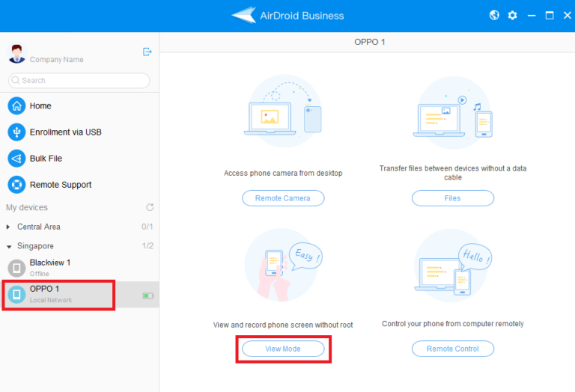The width and height of the screenshot is (575, 392).
Task: Click the Offline status under Blackview 1
Action: [39, 274]
